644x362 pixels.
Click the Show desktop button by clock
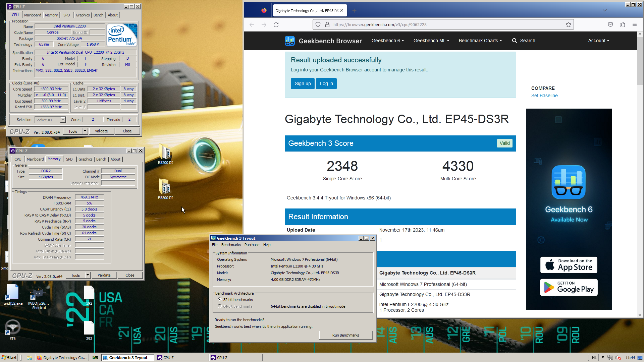click(640, 358)
